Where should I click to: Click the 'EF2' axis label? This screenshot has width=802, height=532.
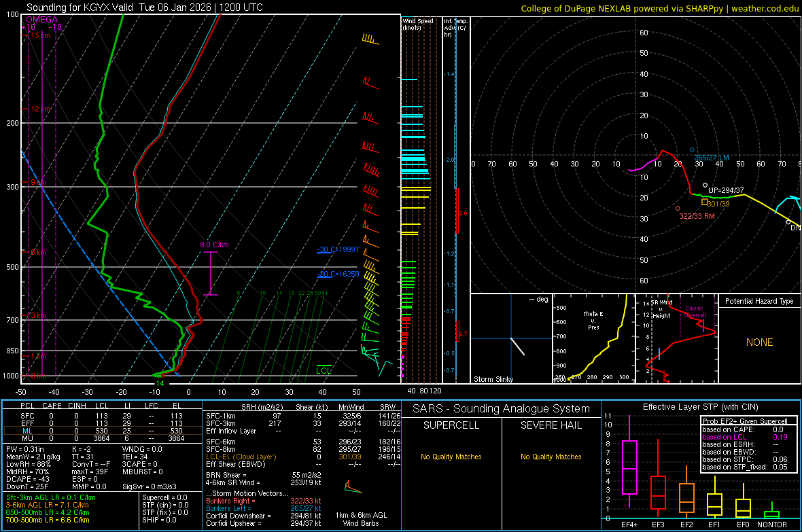click(x=686, y=525)
